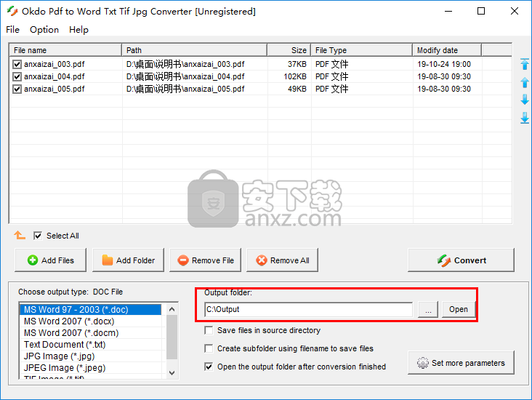Enable Create subfolder using filename option

209,348
